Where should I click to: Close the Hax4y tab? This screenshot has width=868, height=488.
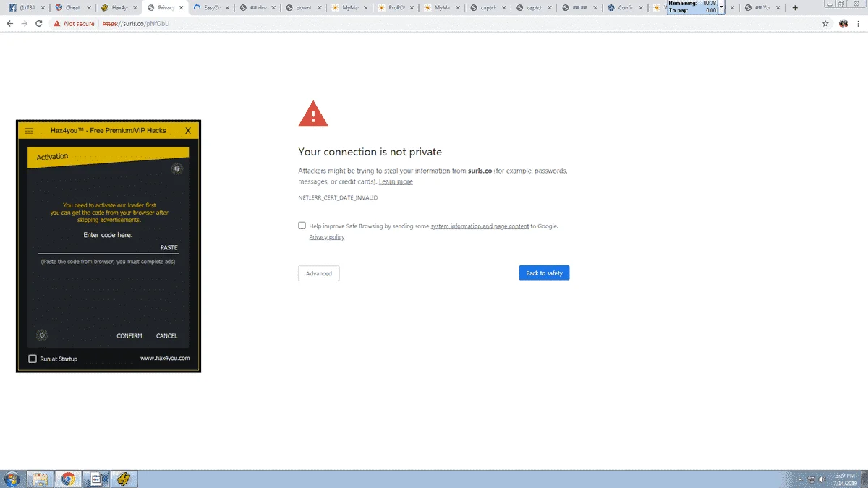tap(135, 8)
